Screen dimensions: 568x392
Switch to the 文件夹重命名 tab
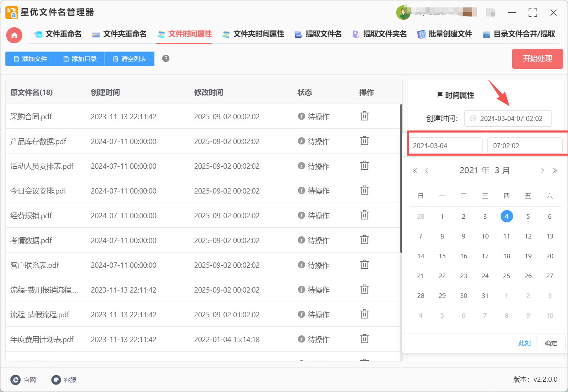[x=119, y=34]
